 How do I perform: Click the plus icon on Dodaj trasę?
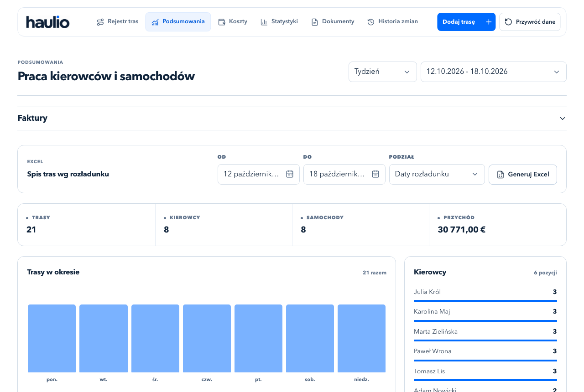point(489,22)
